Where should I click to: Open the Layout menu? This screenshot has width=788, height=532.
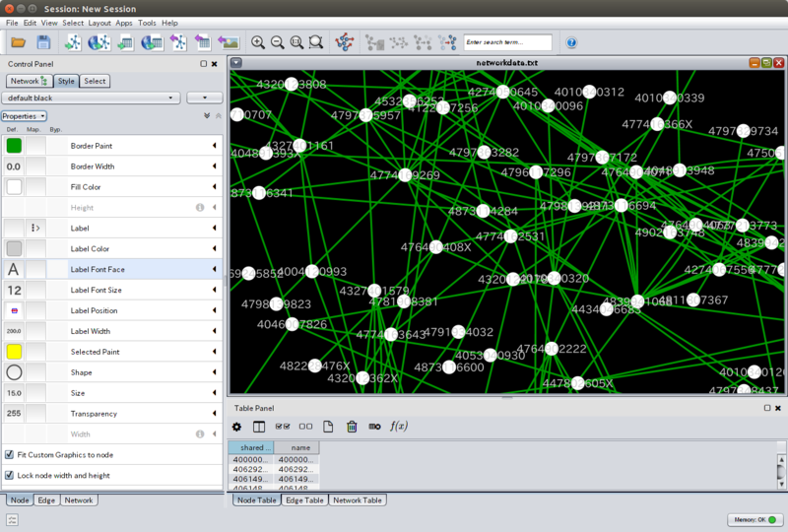click(99, 23)
